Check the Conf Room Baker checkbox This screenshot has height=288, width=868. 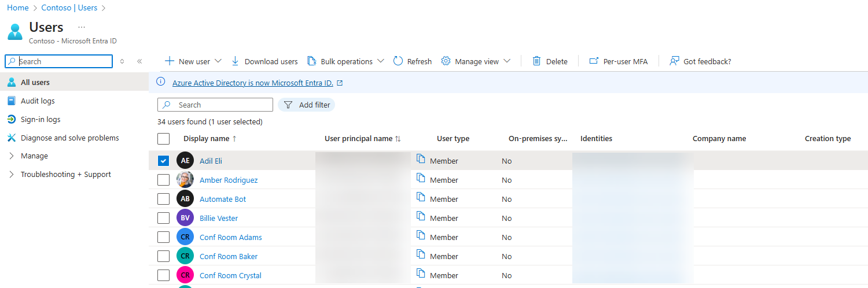[x=163, y=256]
